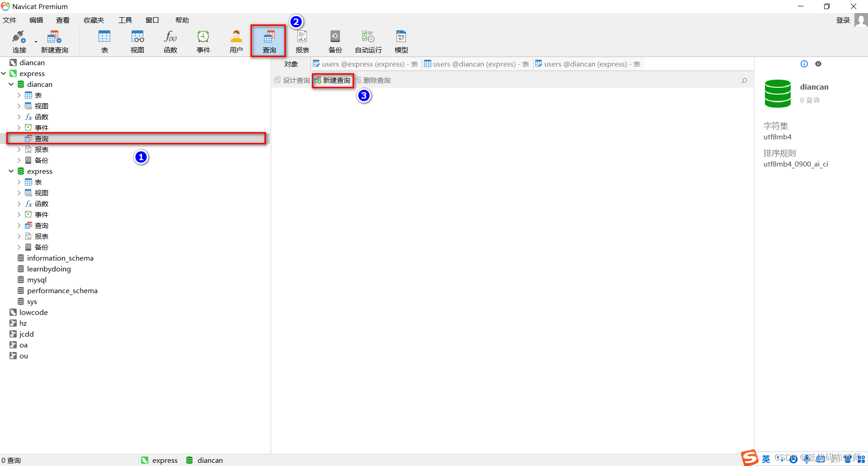This screenshot has width=868, height=466.
Task: Click the user avatar icon beside 登录
Action: coord(861,20)
